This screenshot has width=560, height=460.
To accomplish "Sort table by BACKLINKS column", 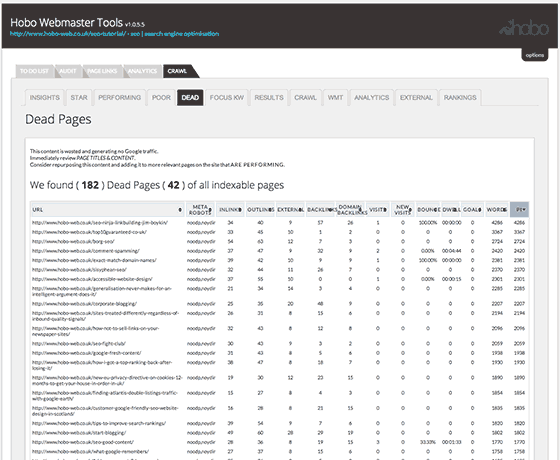I will coord(320,210).
